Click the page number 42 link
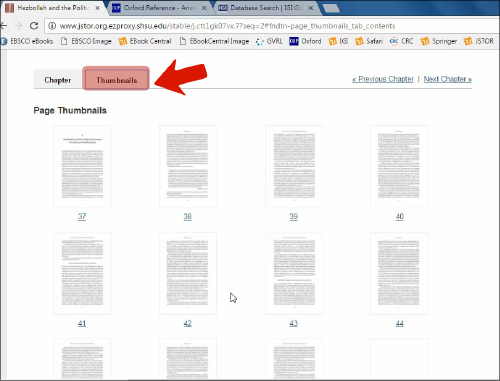Viewport: 500px width, 381px height. (x=188, y=323)
